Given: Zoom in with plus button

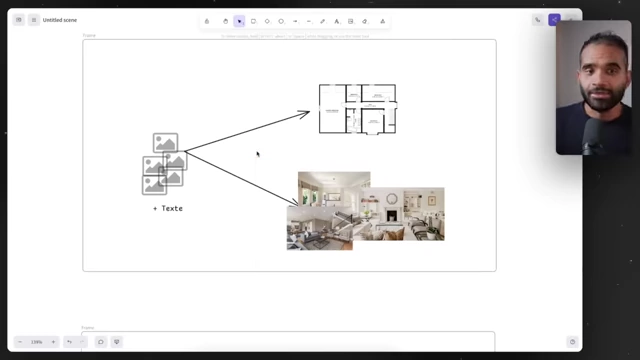Looking at the screenshot, I should click(x=53, y=342).
